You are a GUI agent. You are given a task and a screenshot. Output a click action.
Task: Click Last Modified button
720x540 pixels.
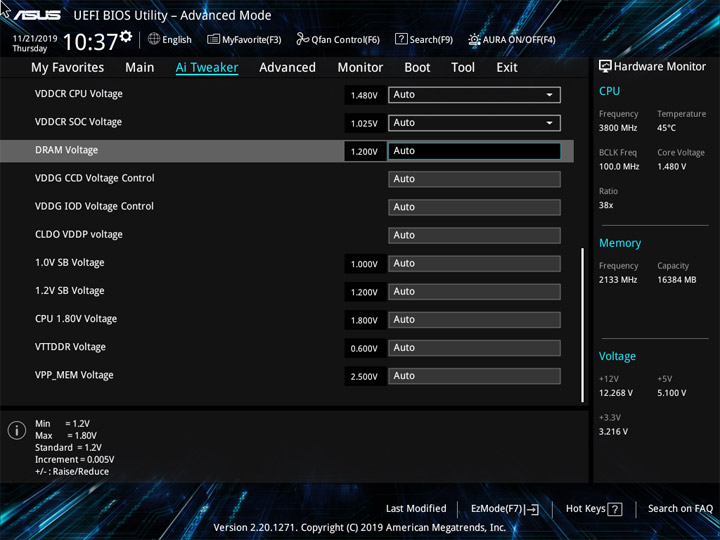click(x=416, y=508)
